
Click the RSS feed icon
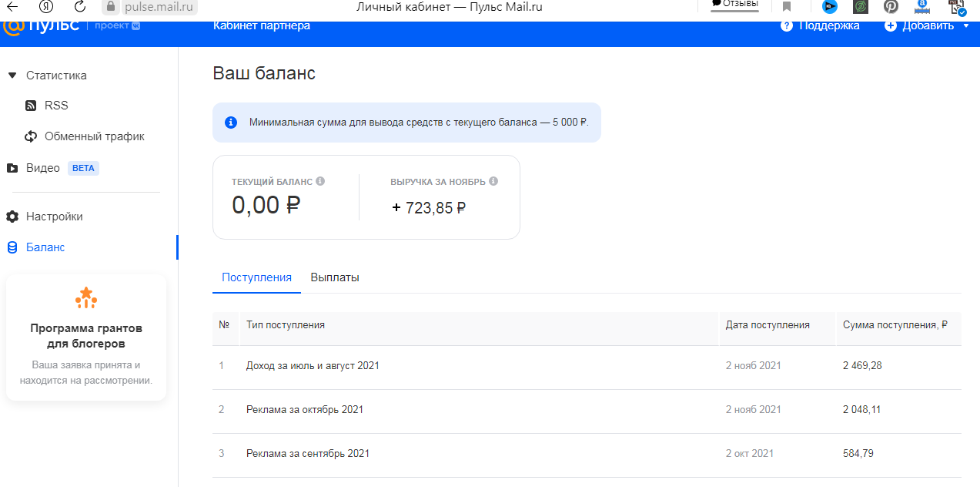pos(31,106)
